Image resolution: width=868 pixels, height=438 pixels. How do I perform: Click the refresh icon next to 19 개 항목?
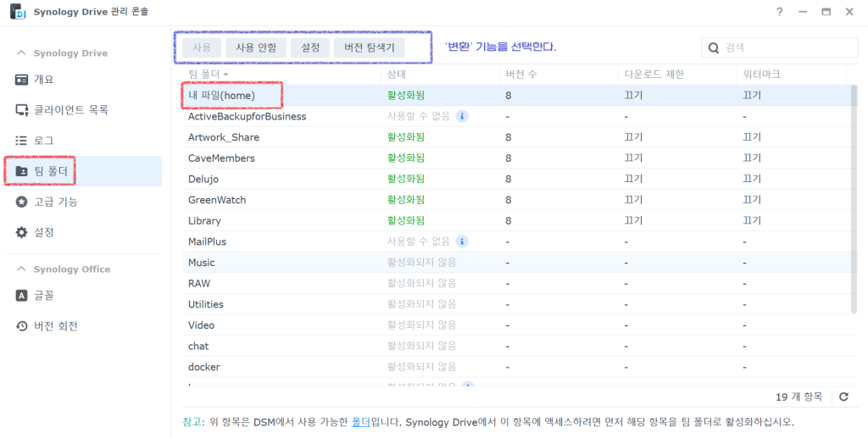(x=843, y=396)
